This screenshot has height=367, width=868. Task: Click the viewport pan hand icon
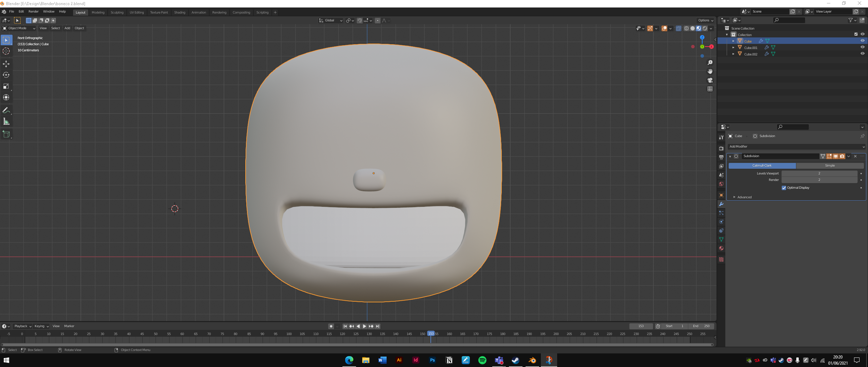[710, 71]
